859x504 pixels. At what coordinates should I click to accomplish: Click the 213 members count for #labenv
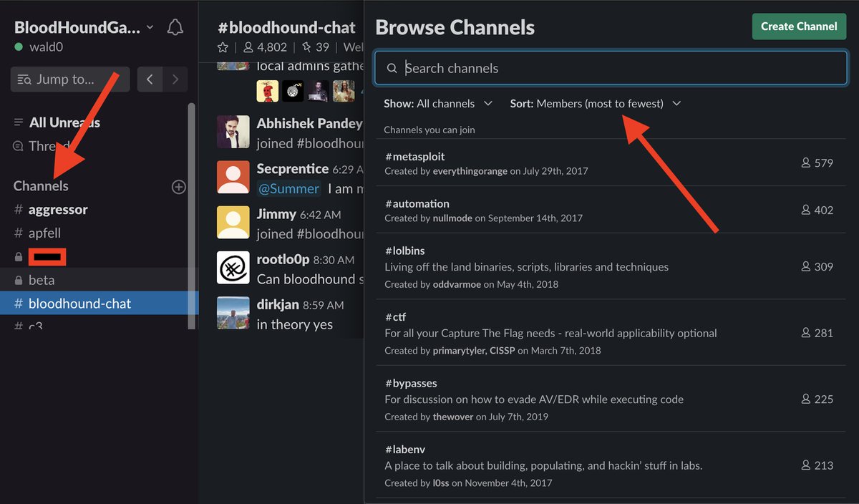(x=817, y=465)
